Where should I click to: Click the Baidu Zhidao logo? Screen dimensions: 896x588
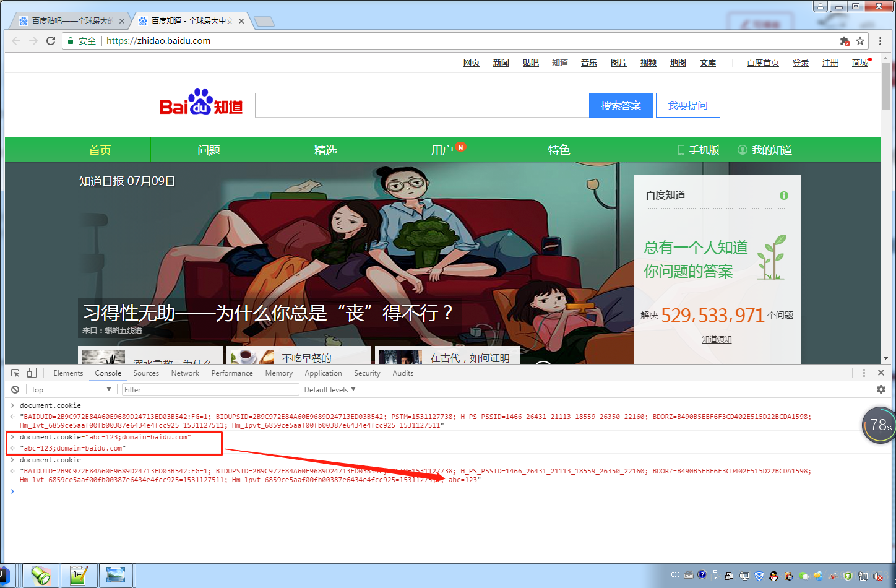(x=201, y=102)
